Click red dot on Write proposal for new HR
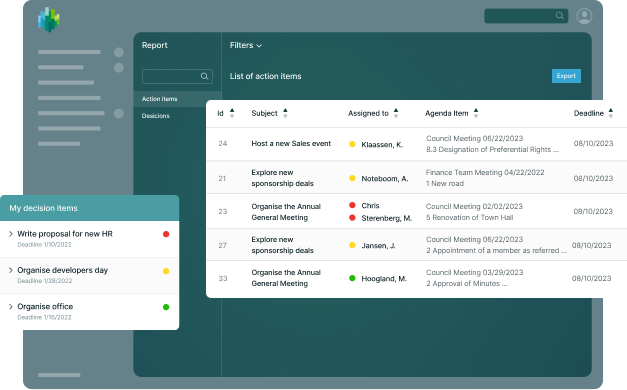The width and height of the screenshot is (627, 390). [x=166, y=234]
